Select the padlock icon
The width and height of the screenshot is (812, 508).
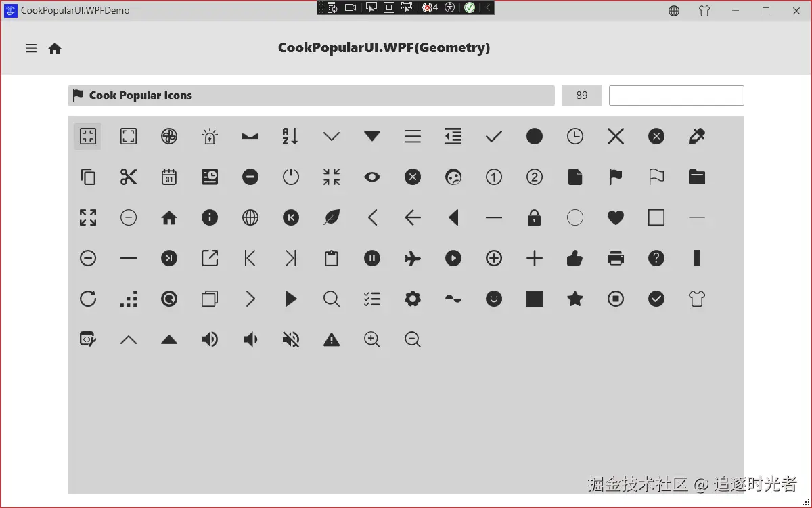(535, 217)
